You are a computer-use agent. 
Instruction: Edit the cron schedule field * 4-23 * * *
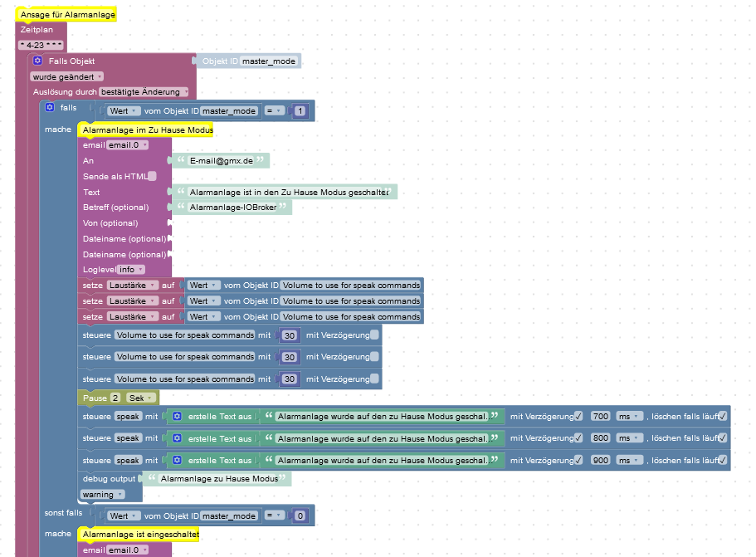point(41,45)
